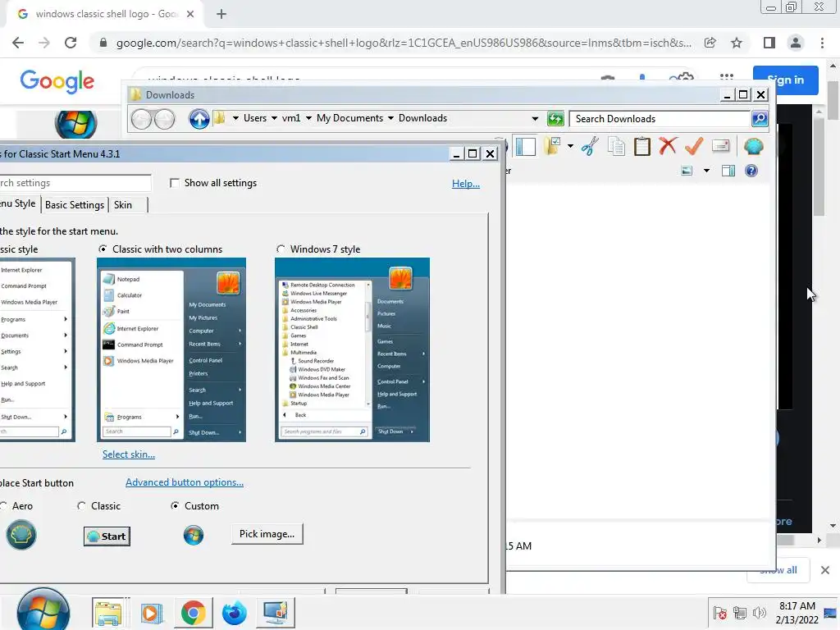Viewport: 840px width, 630px height.
Task: Click the Select skin... link
Action: click(x=129, y=454)
